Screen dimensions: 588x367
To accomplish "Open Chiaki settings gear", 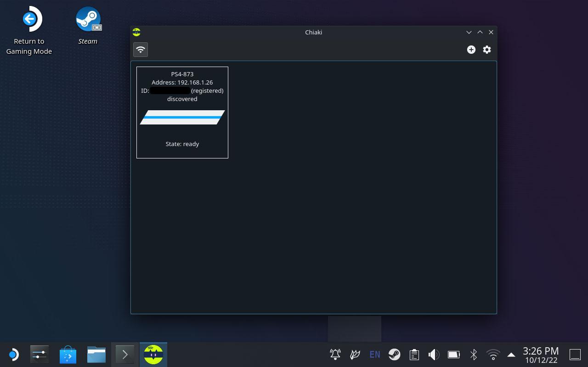I will 487,50.
